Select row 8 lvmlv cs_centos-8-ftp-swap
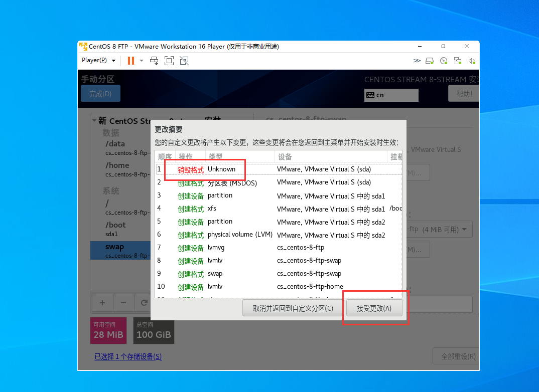This screenshot has height=392, width=539. coord(279,261)
